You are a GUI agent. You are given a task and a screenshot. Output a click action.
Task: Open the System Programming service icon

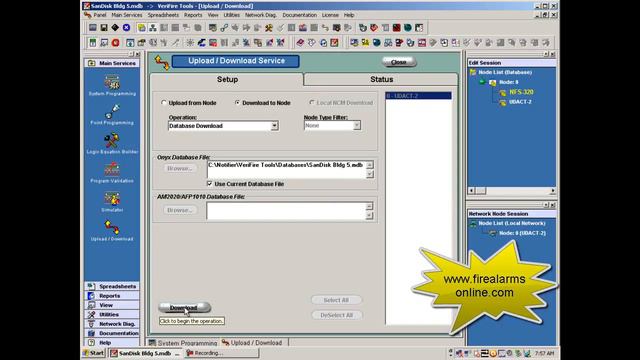tap(112, 83)
